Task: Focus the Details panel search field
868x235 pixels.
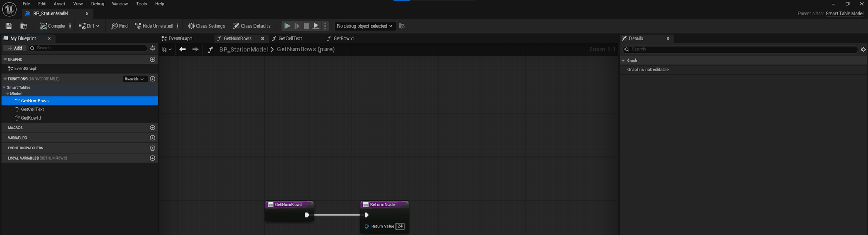Action: (x=740, y=49)
